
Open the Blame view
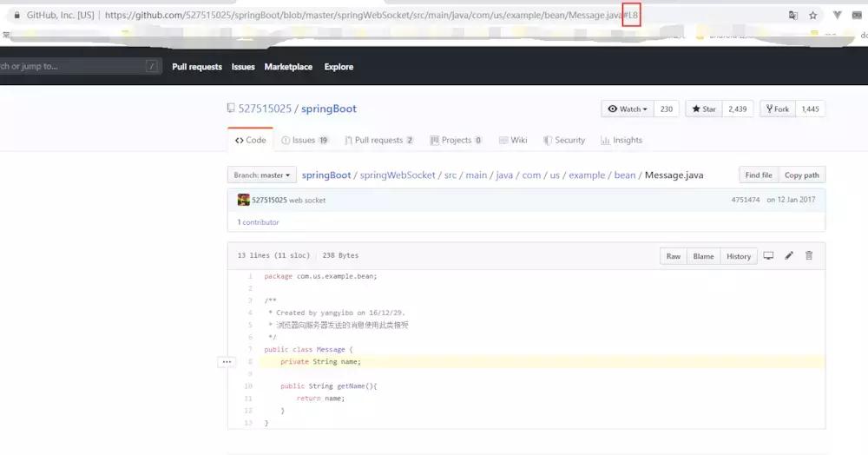(x=703, y=256)
